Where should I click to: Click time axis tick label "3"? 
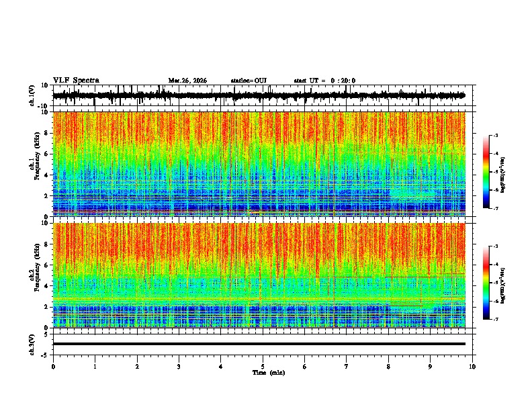[x=179, y=367]
